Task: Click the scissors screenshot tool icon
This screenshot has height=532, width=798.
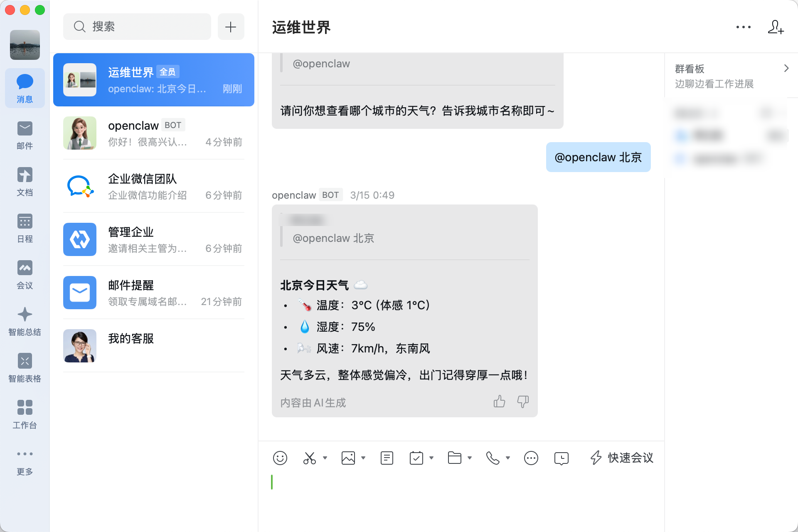Action: click(x=309, y=458)
